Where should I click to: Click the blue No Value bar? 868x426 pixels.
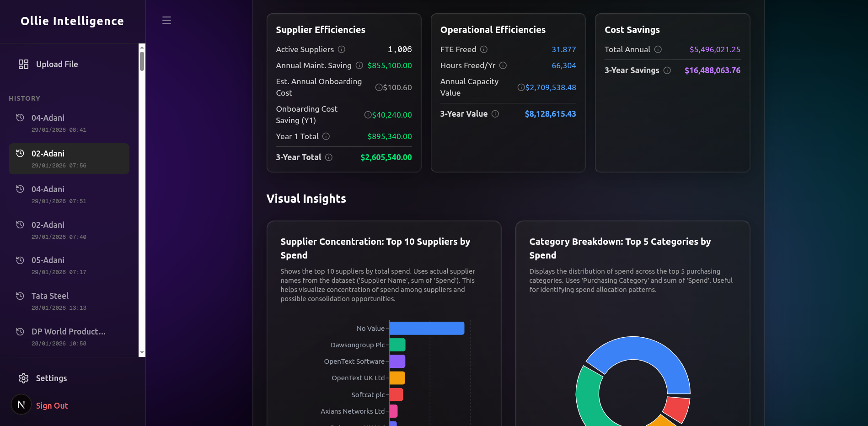(426, 329)
